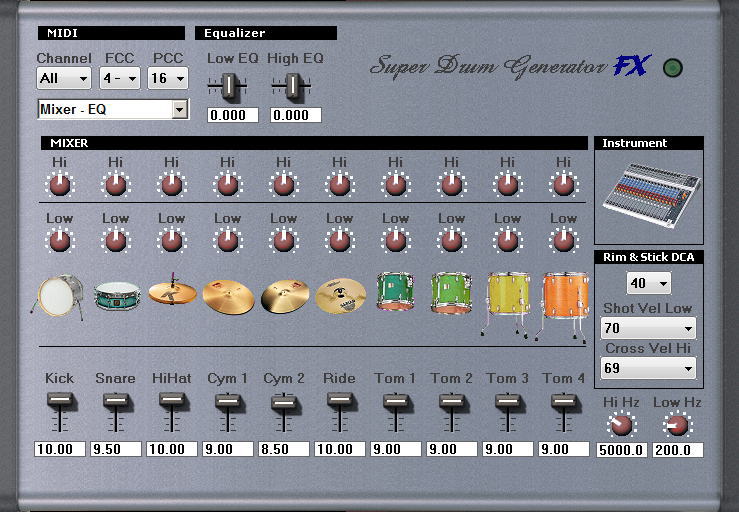Viewport: 739px width, 512px height.
Task: Click the Tom 4 level field showing 9.00
Action: pyautogui.click(x=564, y=449)
